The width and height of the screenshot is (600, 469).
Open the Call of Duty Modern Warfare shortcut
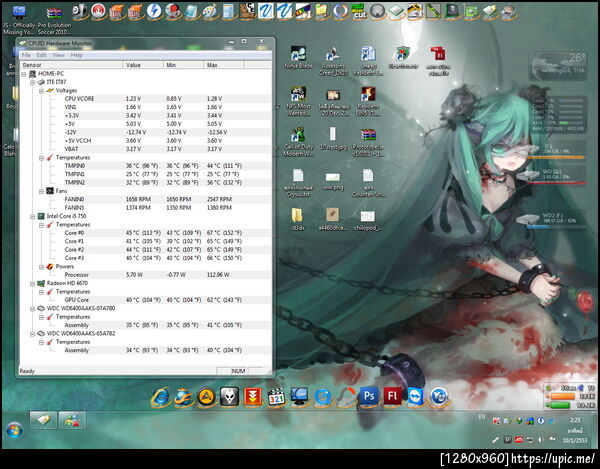point(298,142)
